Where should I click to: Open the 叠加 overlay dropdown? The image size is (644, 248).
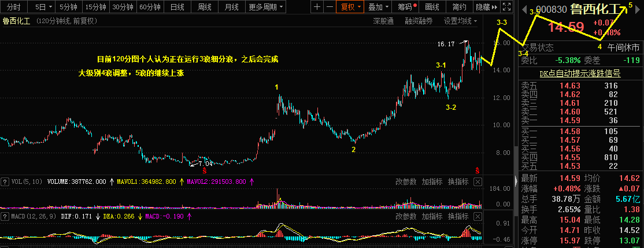click(x=379, y=6)
